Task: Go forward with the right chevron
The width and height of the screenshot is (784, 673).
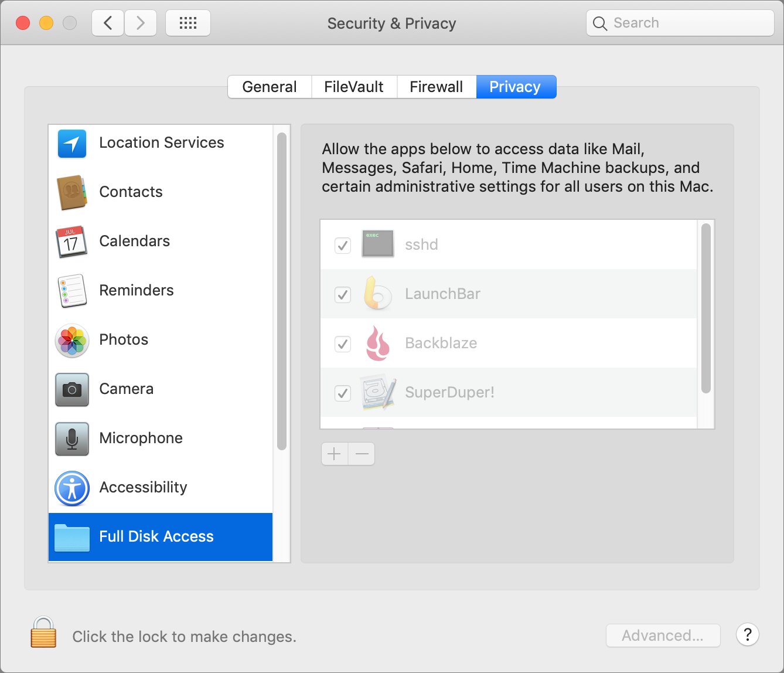Action: 141,23
